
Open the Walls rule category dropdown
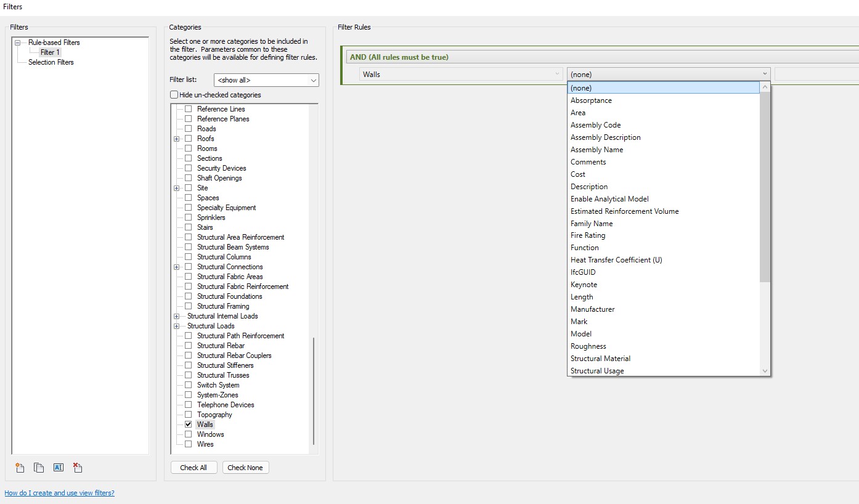[x=557, y=73]
